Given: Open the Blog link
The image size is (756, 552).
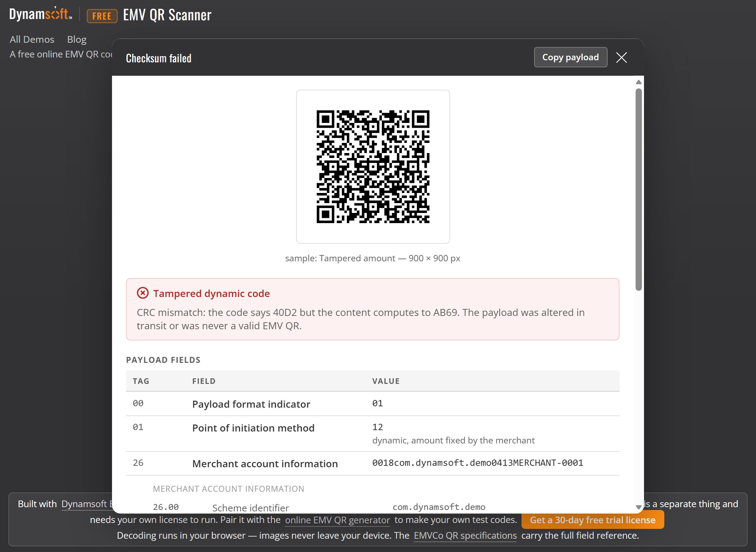Looking at the screenshot, I should pos(77,39).
